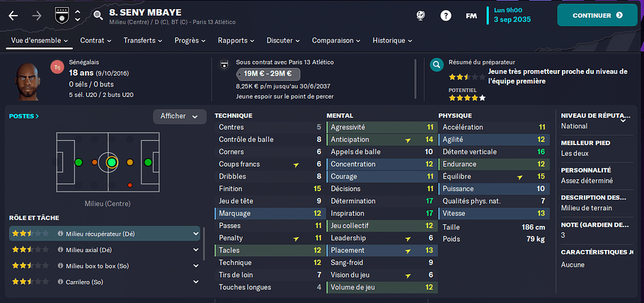Image resolution: width=644 pixels, height=303 pixels.
Task: Click info icon next to Milieu récupérateur
Action: (x=60, y=234)
